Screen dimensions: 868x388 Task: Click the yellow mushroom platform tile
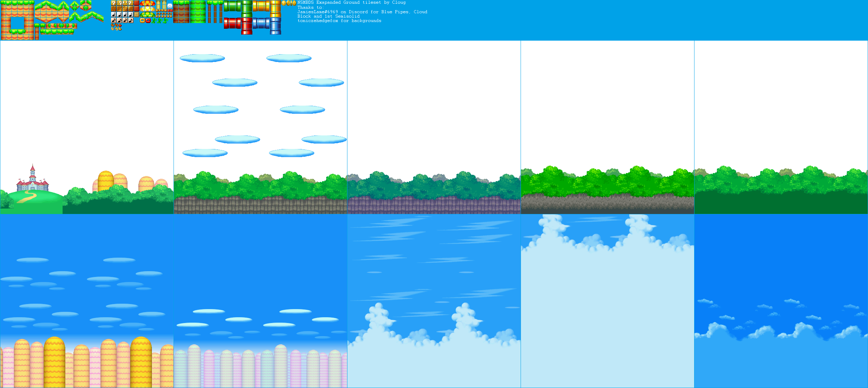[x=147, y=9]
